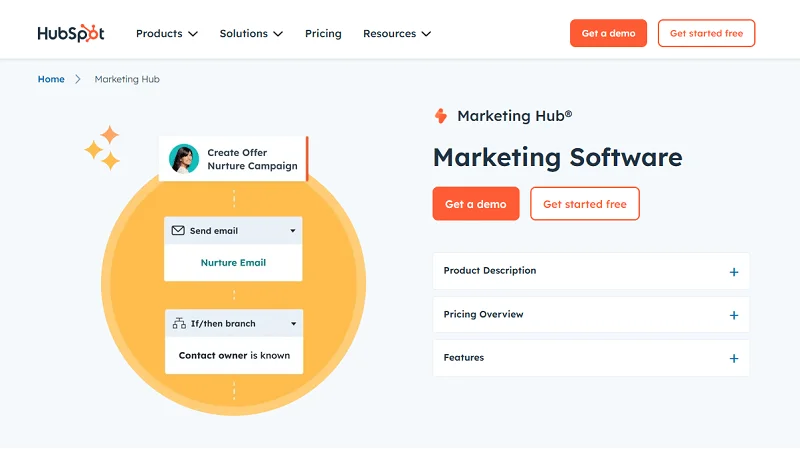Click the If/then branch icon
This screenshot has height=449, width=800.
(179, 323)
